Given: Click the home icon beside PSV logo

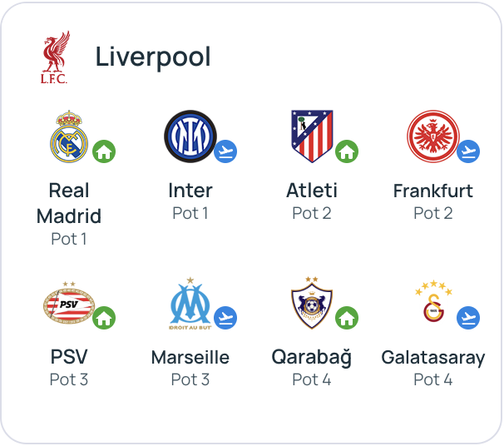Looking at the screenshot, I should (104, 318).
